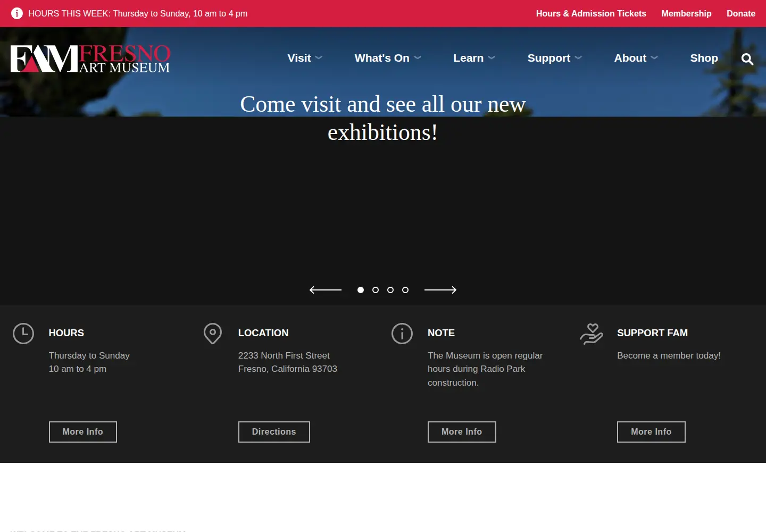Open the Shop menu item

point(704,58)
